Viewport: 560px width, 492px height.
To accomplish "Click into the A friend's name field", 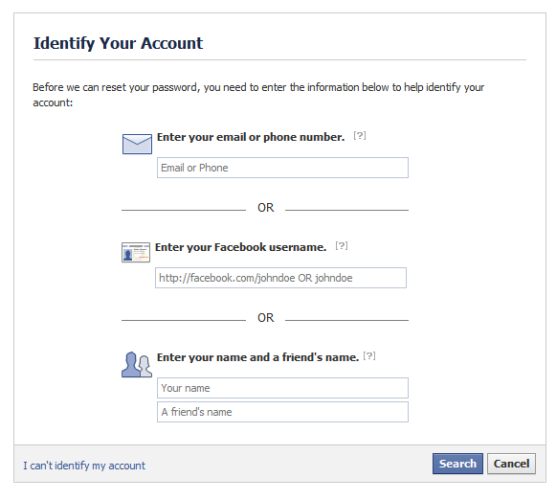I will [282, 412].
